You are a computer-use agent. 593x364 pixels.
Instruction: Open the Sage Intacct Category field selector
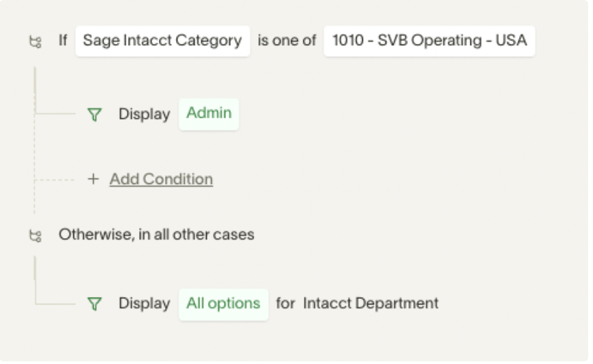(162, 41)
